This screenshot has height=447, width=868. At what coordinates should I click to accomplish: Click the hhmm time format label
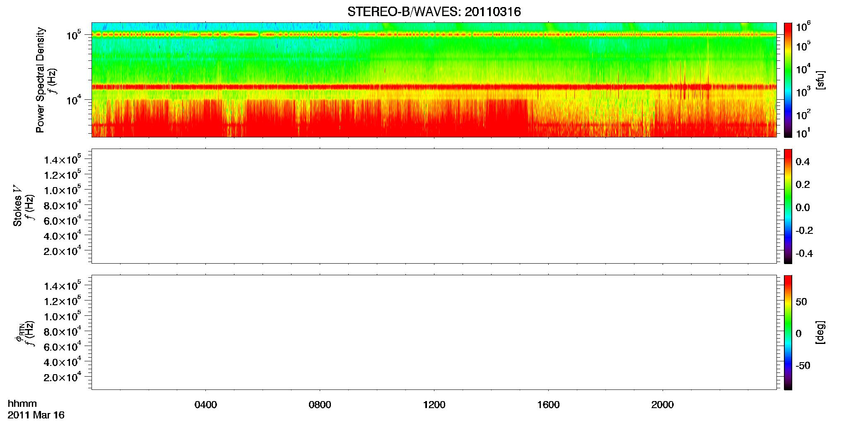pos(22,404)
